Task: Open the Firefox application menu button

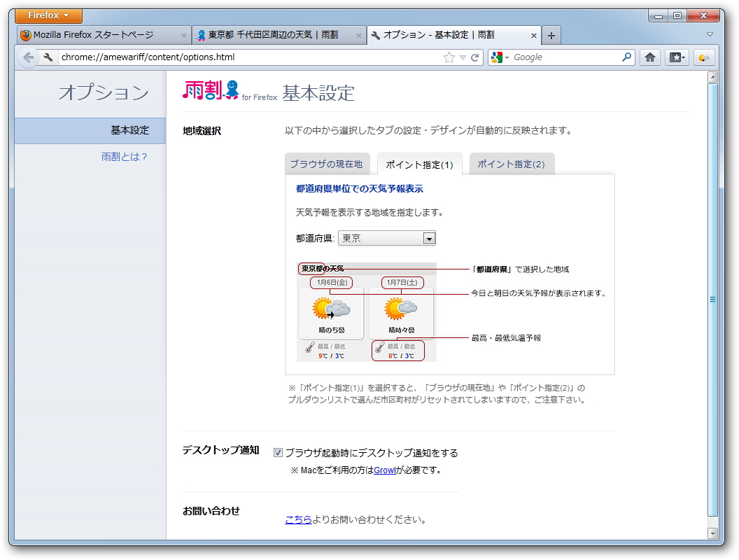Action: coord(48,15)
